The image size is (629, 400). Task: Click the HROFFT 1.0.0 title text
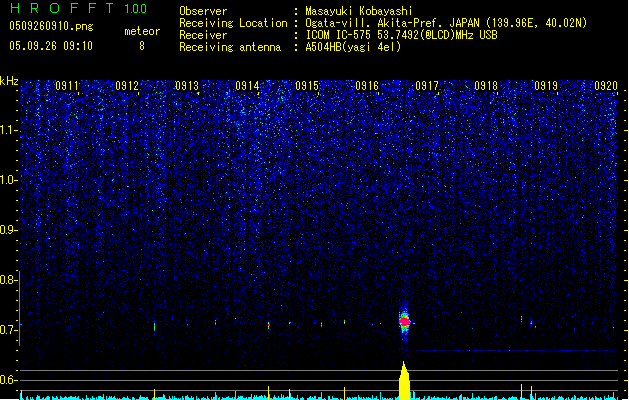[x=78, y=8]
